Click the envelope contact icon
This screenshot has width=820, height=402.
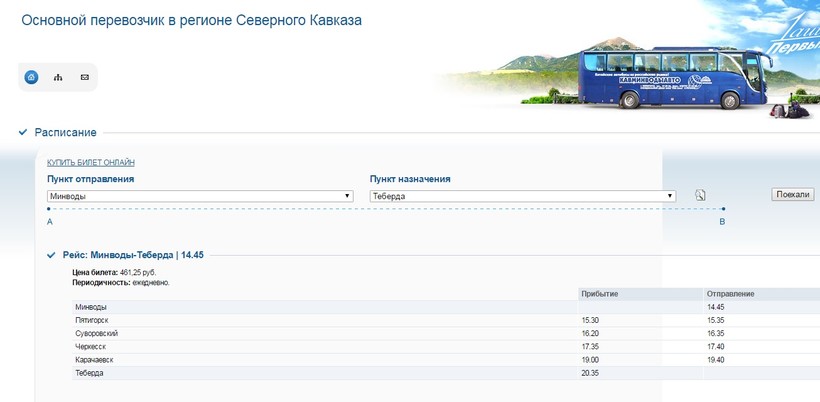84,77
